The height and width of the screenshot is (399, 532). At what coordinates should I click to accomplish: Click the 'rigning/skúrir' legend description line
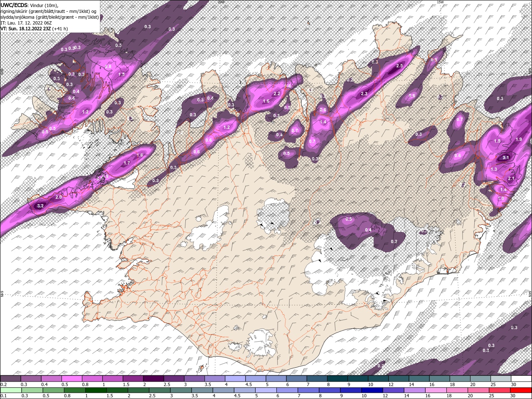49,11
